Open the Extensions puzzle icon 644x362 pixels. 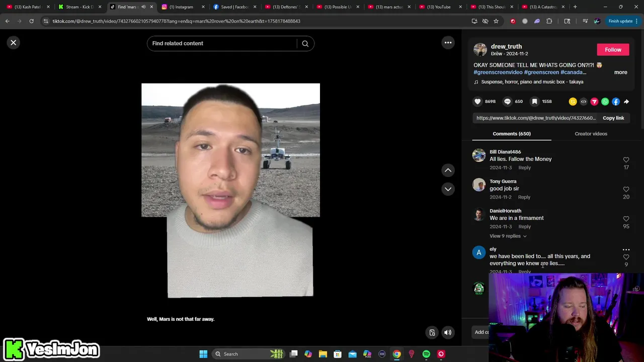[x=549, y=21]
